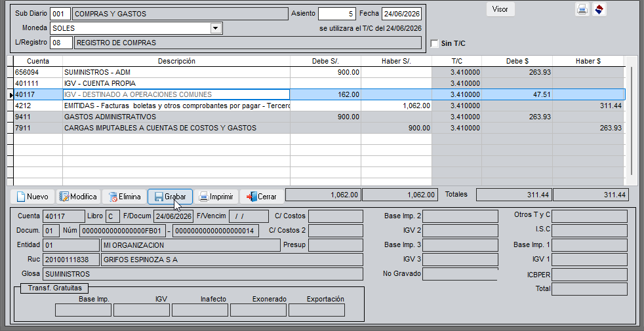644x331 pixels.
Task: Click the printer icon at top right
Action: coord(582,9)
